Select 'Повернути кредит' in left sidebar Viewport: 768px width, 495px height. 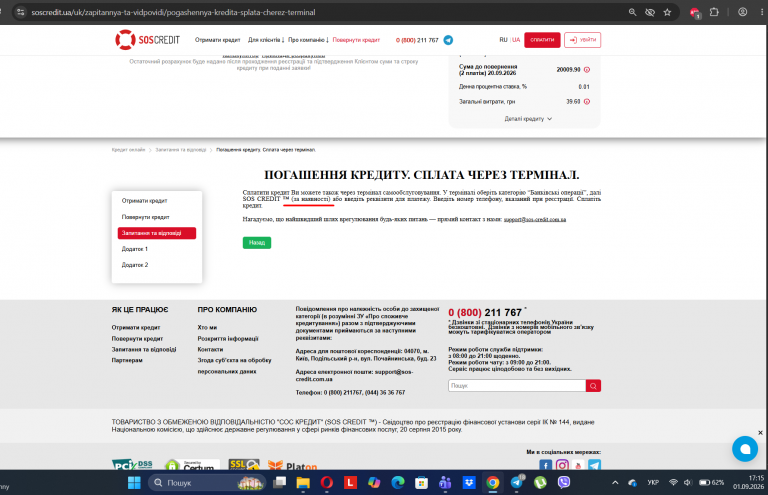click(145, 217)
